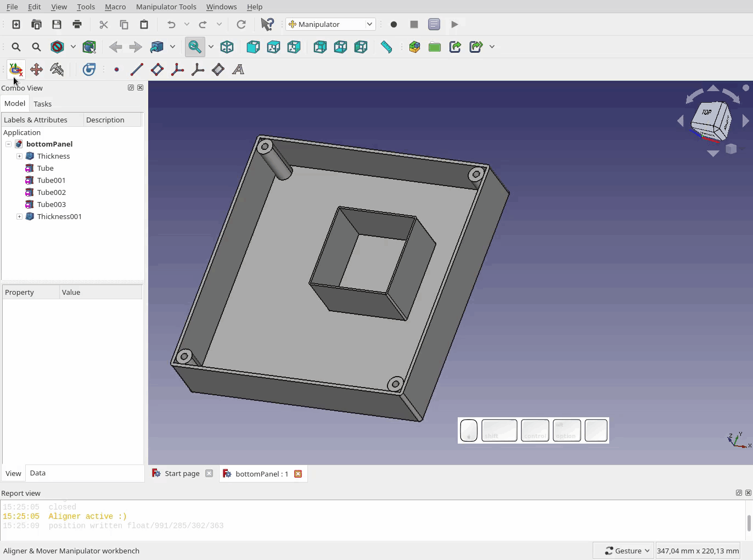Fit selection in view
The width and height of the screenshot is (753, 560).
(x=36, y=47)
